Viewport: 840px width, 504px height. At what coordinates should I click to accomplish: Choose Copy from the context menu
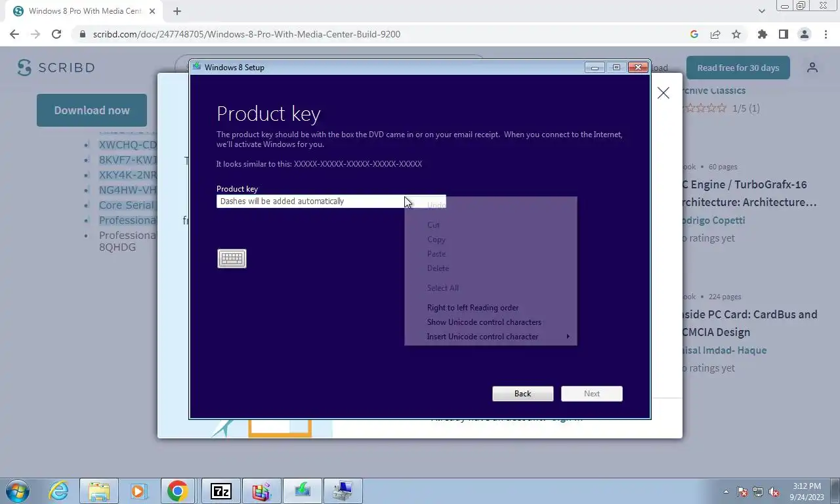tap(436, 240)
